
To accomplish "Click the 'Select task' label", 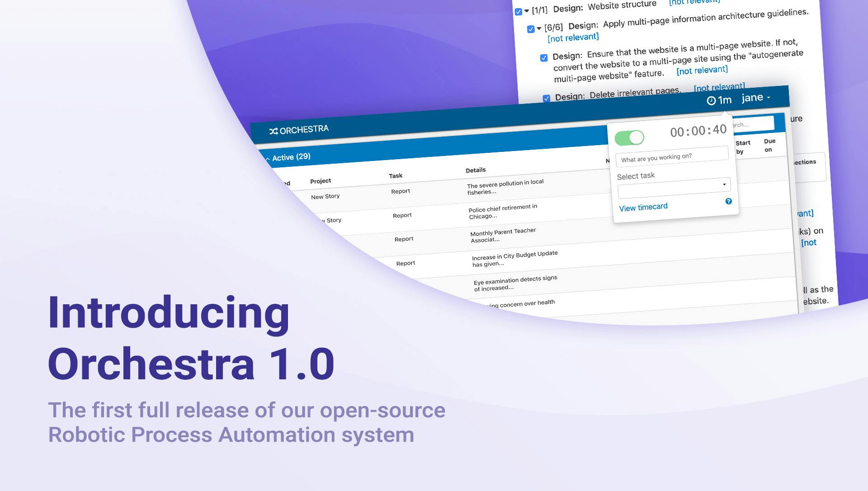I will pyautogui.click(x=636, y=176).
